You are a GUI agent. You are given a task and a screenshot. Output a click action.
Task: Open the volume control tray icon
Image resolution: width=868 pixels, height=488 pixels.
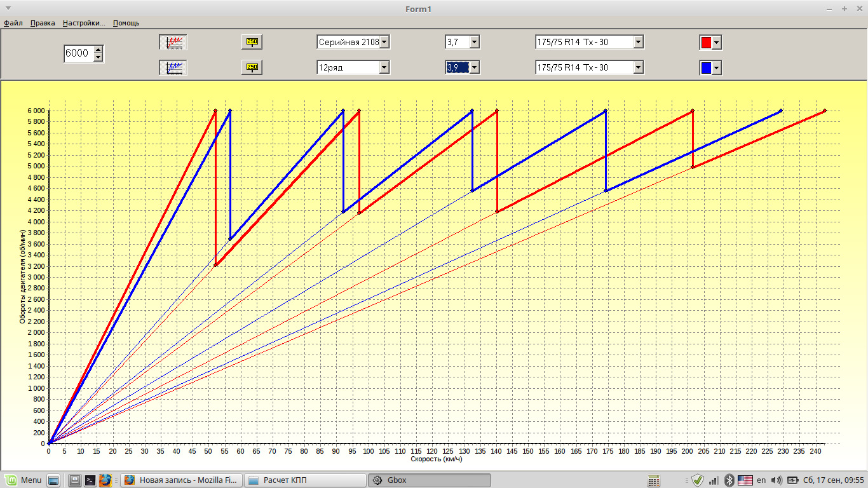776,480
